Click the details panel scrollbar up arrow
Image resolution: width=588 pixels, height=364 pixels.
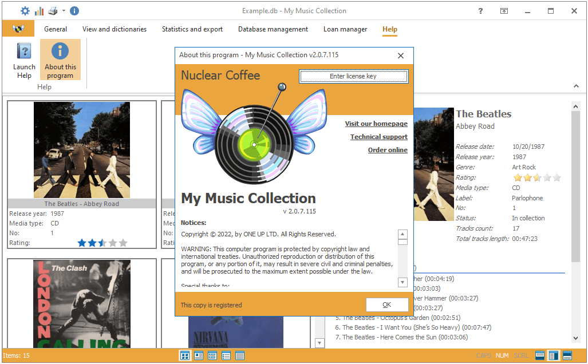[x=575, y=107]
